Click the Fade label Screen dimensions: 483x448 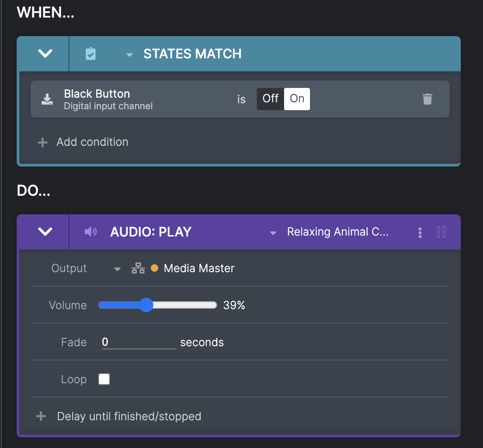(74, 342)
